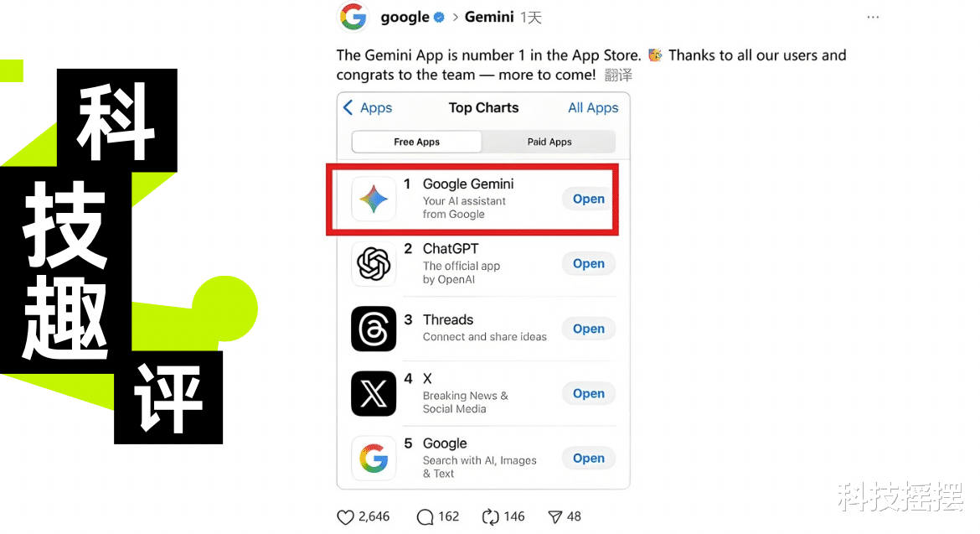This screenshot has height=534, width=980.
Task: Share post with paper plane icon
Action: pyautogui.click(x=555, y=517)
